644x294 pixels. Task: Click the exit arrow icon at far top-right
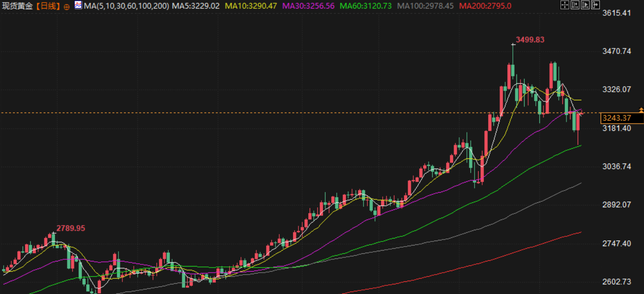click(595, 5)
